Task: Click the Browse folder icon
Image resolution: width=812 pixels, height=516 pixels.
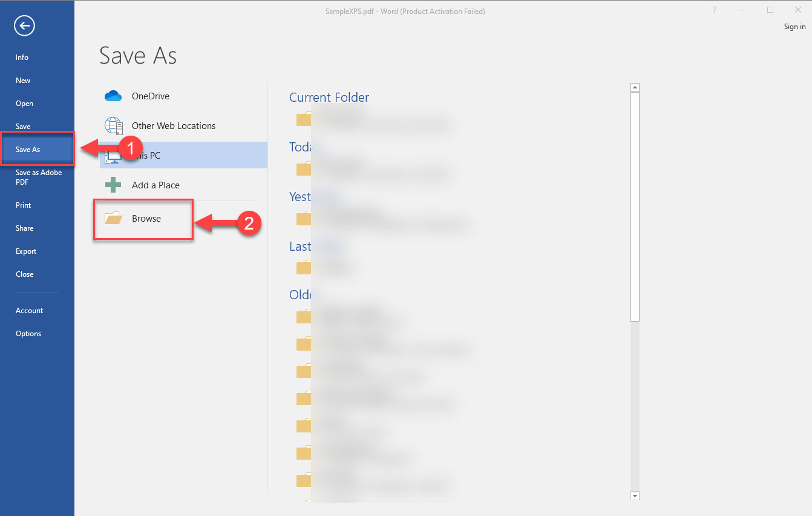Action: (x=113, y=218)
